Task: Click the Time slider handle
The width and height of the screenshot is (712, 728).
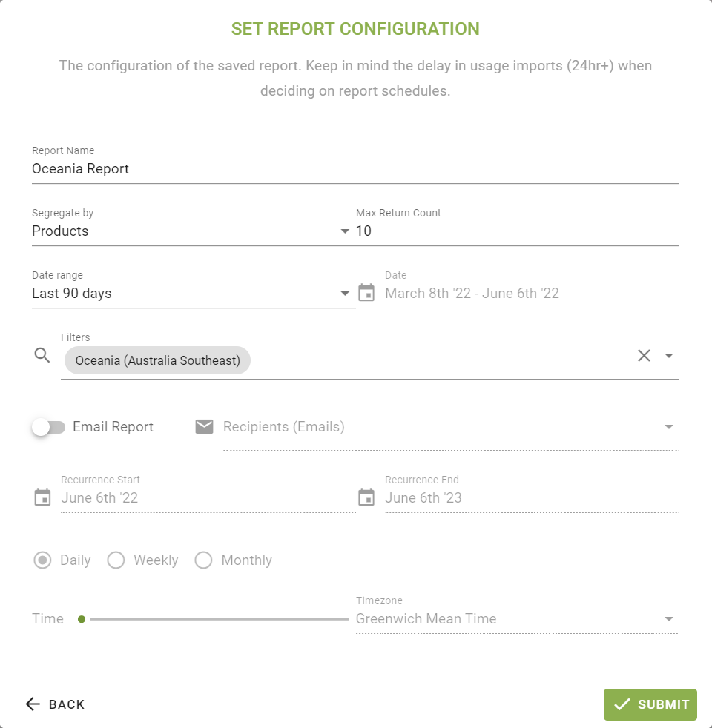Action: click(x=82, y=619)
